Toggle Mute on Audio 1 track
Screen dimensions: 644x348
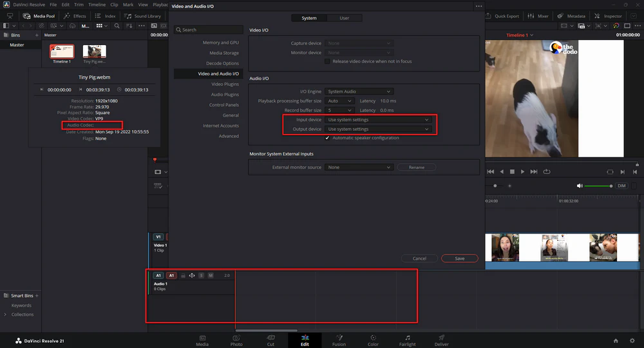tap(211, 275)
